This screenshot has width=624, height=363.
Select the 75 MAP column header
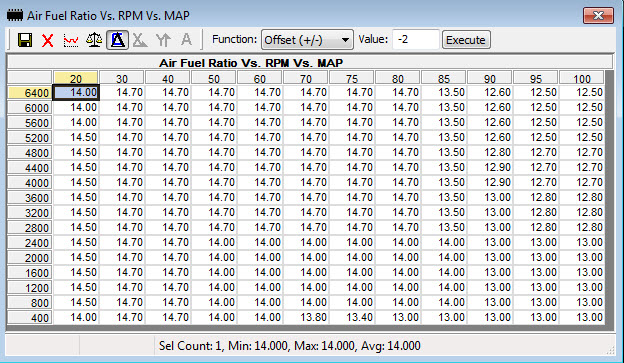coord(351,78)
